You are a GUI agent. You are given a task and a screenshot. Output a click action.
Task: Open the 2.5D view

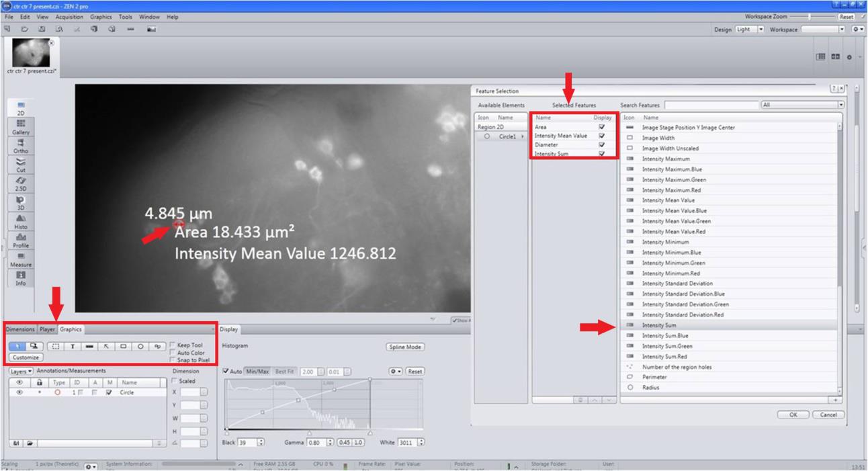point(21,184)
